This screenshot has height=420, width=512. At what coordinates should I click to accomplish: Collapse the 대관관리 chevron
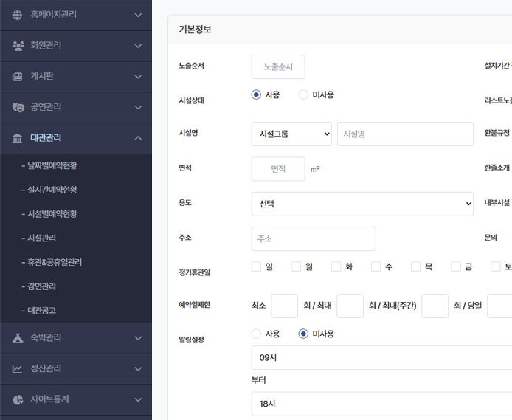(x=138, y=138)
